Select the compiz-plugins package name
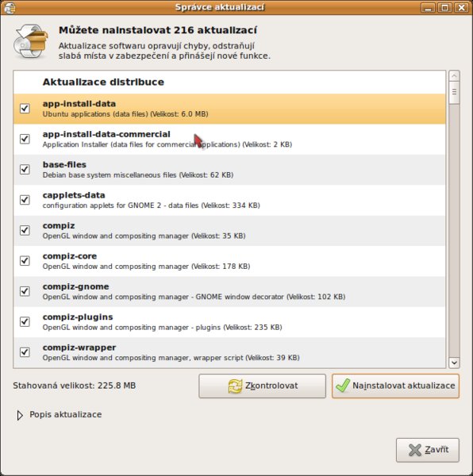The width and height of the screenshot is (473, 476). point(78,317)
